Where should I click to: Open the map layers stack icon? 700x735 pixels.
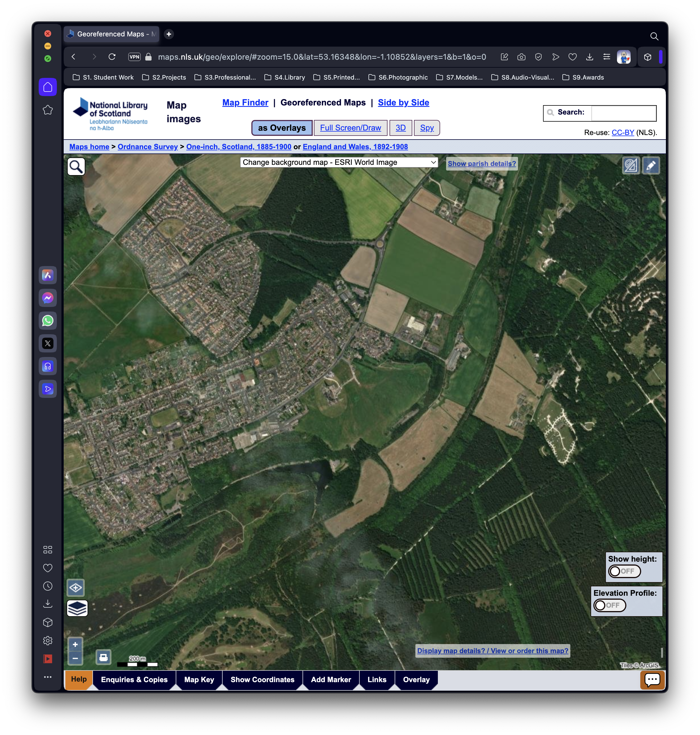(77, 608)
